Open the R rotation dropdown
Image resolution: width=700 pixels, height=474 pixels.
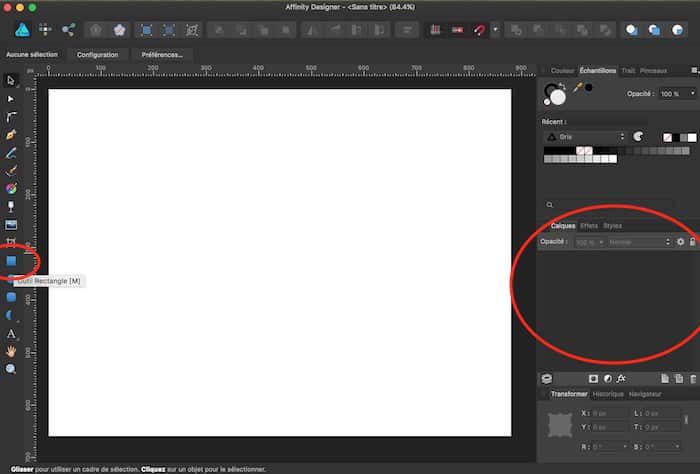(x=625, y=446)
